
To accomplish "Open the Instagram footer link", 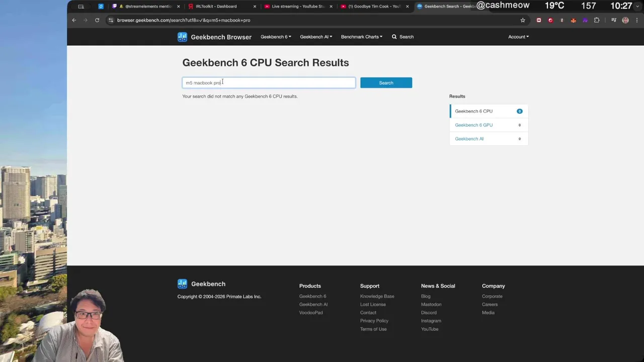I will pos(431,321).
